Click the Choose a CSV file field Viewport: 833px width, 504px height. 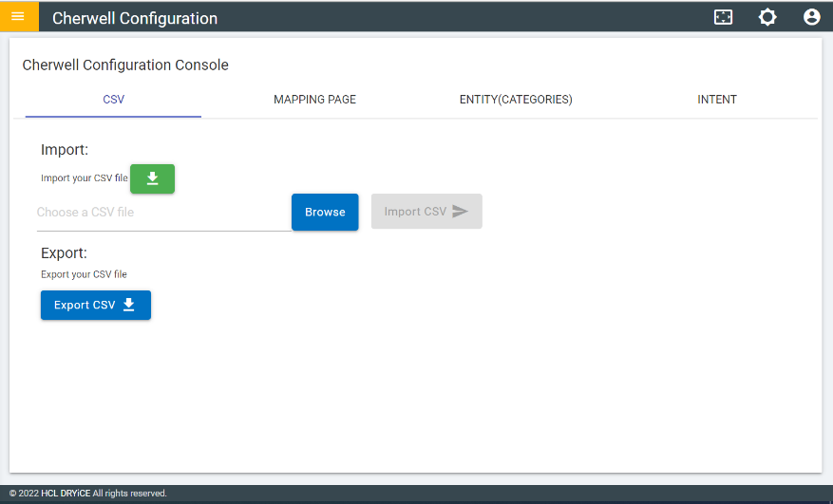tap(163, 213)
